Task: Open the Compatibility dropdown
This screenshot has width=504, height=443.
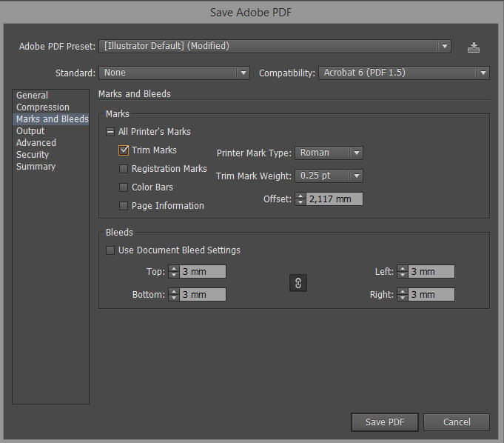Action: 404,73
